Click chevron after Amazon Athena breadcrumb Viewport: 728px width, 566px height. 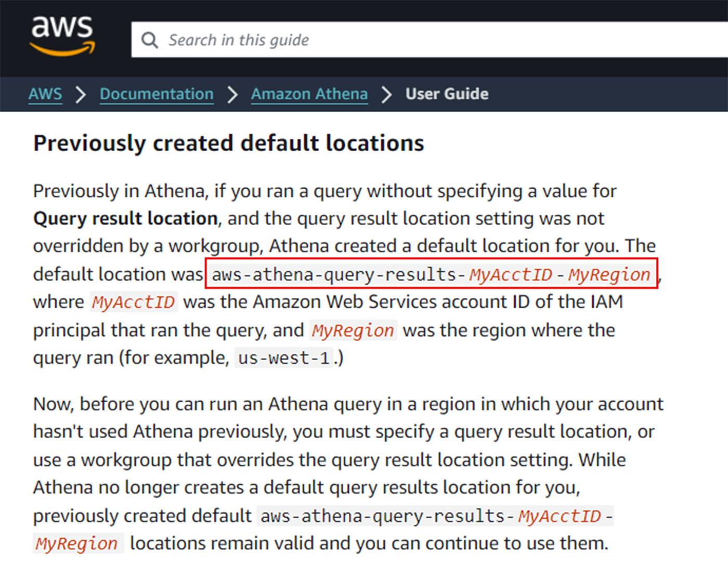pos(386,95)
